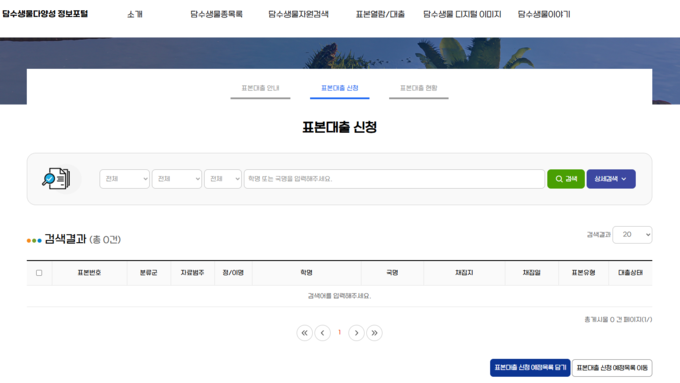The image size is (680, 383).
Task: Go to first page of results
Action: 304,333
